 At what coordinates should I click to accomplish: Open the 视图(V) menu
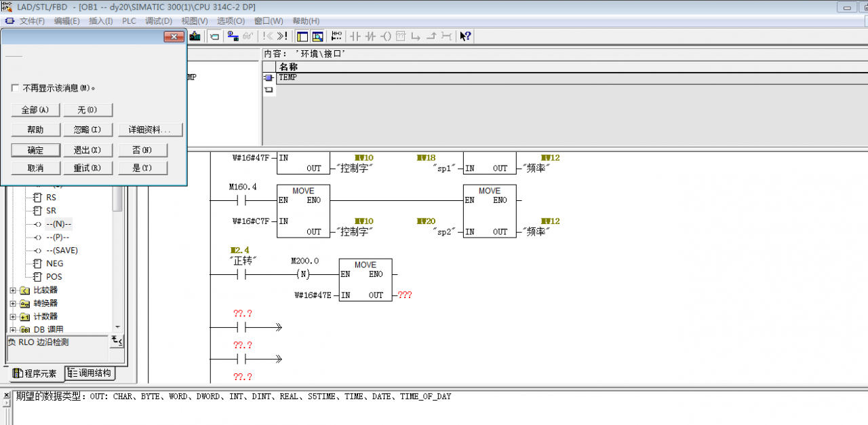coord(195,21)
